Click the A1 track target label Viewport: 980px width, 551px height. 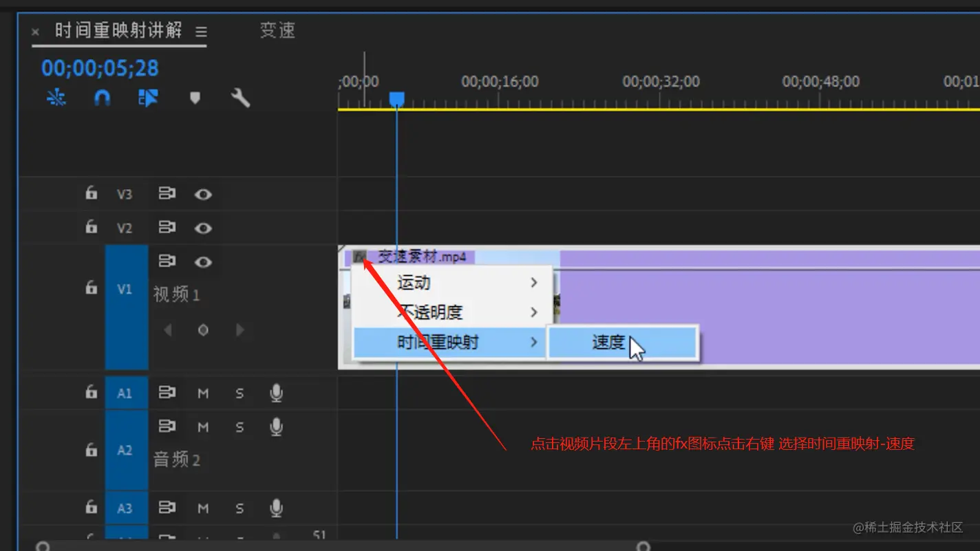click(126, 393)
